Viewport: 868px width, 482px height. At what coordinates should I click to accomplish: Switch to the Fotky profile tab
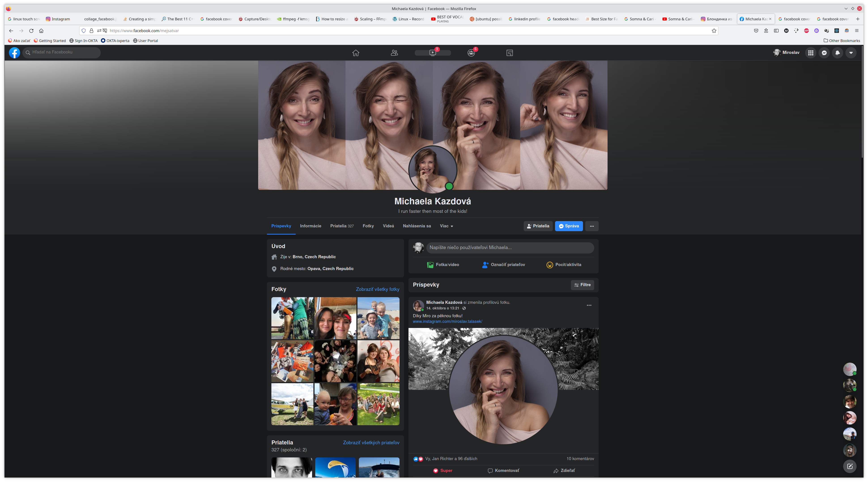tap(368, 226)
